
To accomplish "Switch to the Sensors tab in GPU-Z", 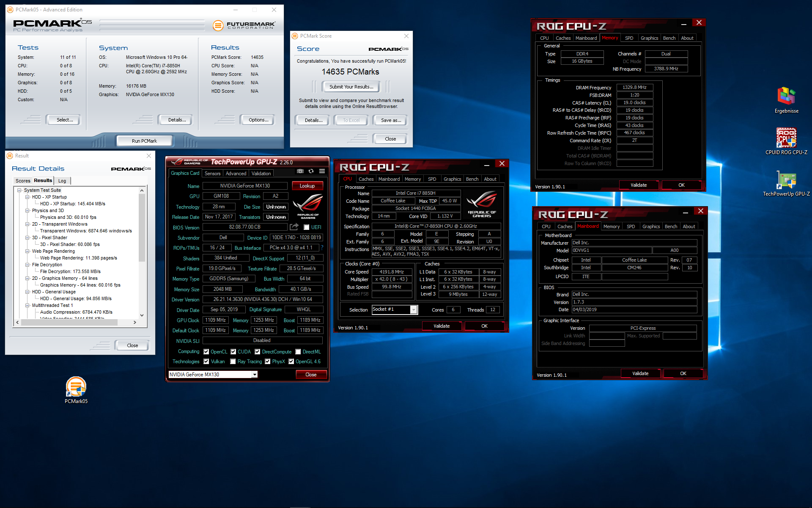I will coord(212,174).
